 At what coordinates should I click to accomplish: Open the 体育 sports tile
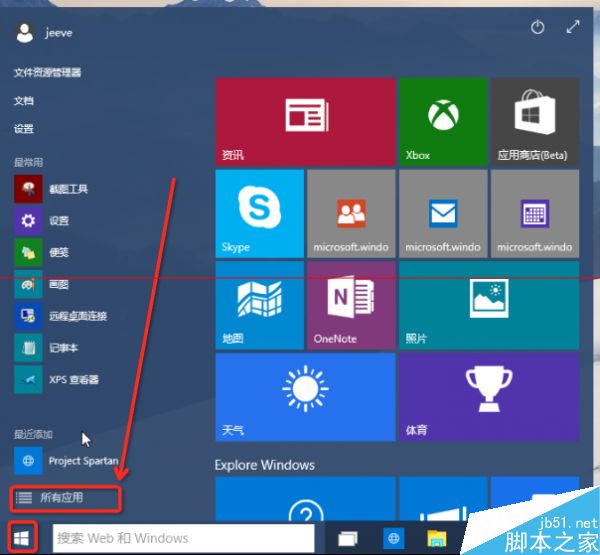(489, 397)
